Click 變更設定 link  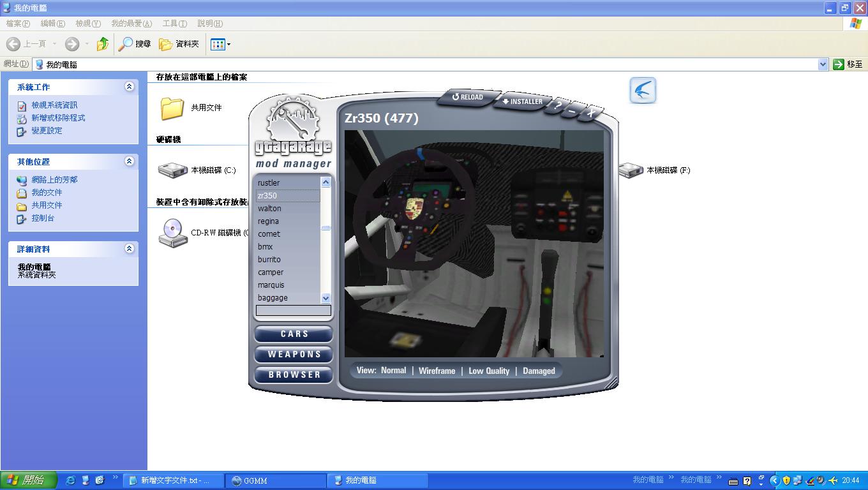47,131
